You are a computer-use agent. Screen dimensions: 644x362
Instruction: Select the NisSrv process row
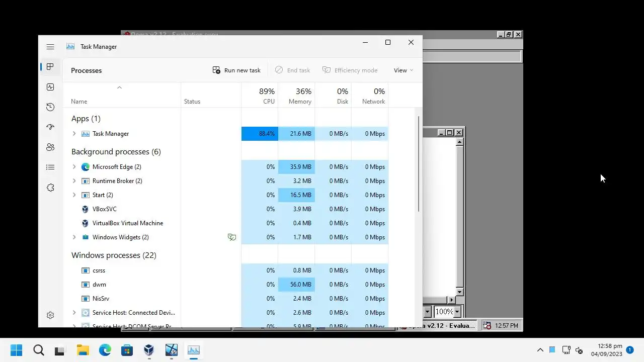point(225,299)
